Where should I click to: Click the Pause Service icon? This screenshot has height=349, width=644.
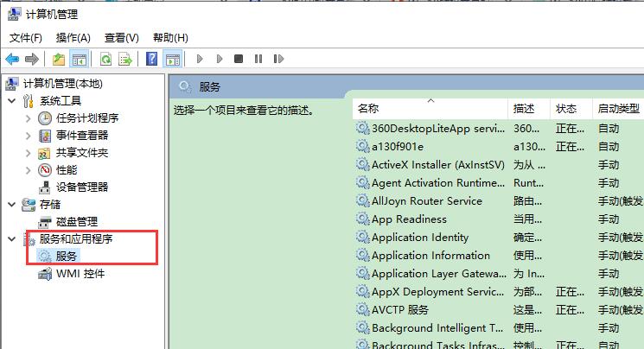[x=258, y=59]
